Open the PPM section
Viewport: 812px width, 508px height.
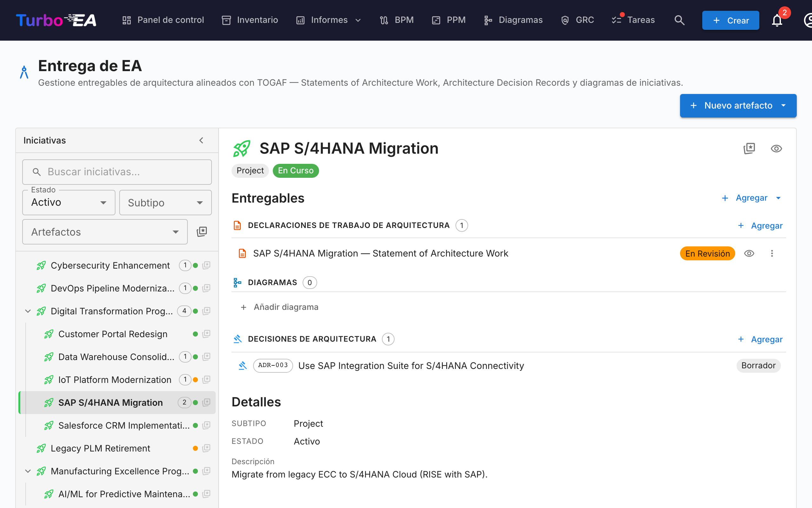pyautogui.click(x=449, y=20)
